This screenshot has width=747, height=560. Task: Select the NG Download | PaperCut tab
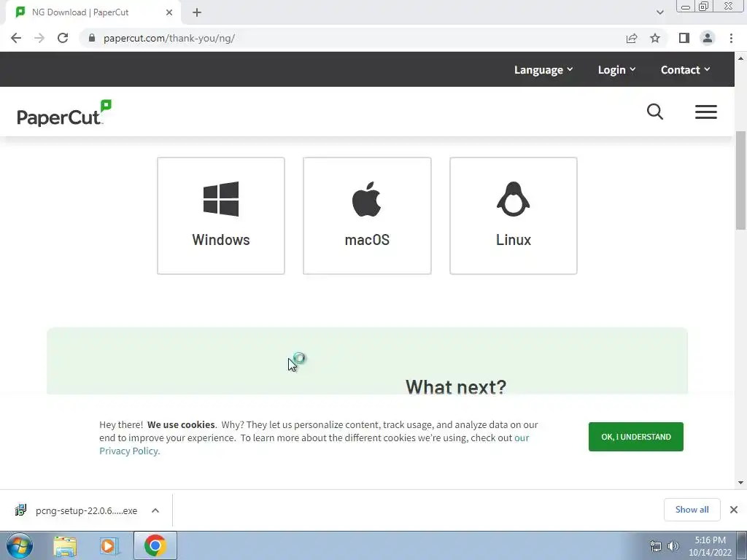point(93,12)
